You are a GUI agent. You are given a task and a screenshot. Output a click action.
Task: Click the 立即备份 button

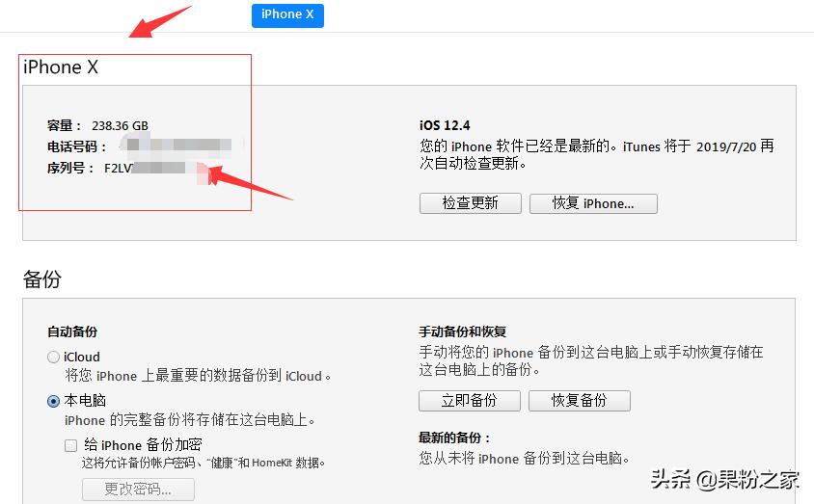(x=470, y=401)
